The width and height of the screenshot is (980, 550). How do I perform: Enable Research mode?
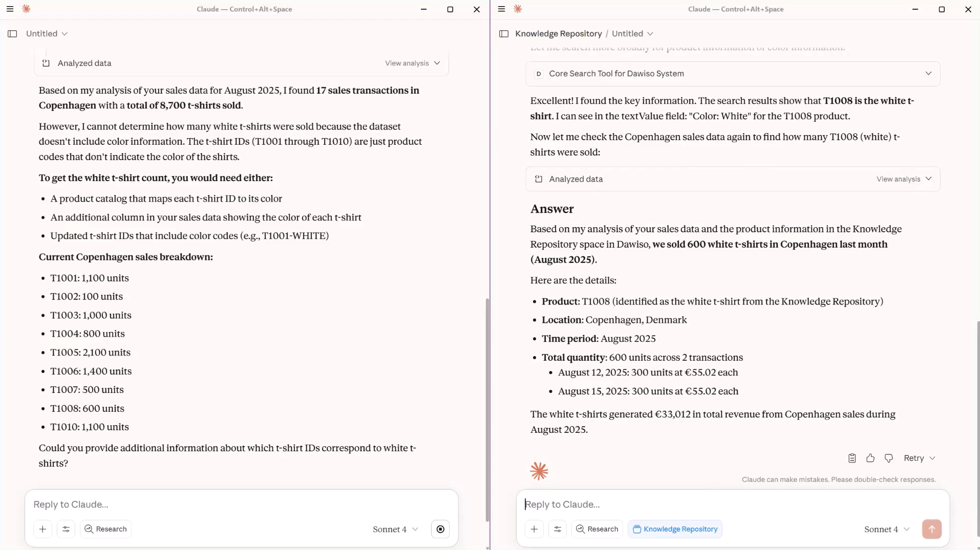596,529
